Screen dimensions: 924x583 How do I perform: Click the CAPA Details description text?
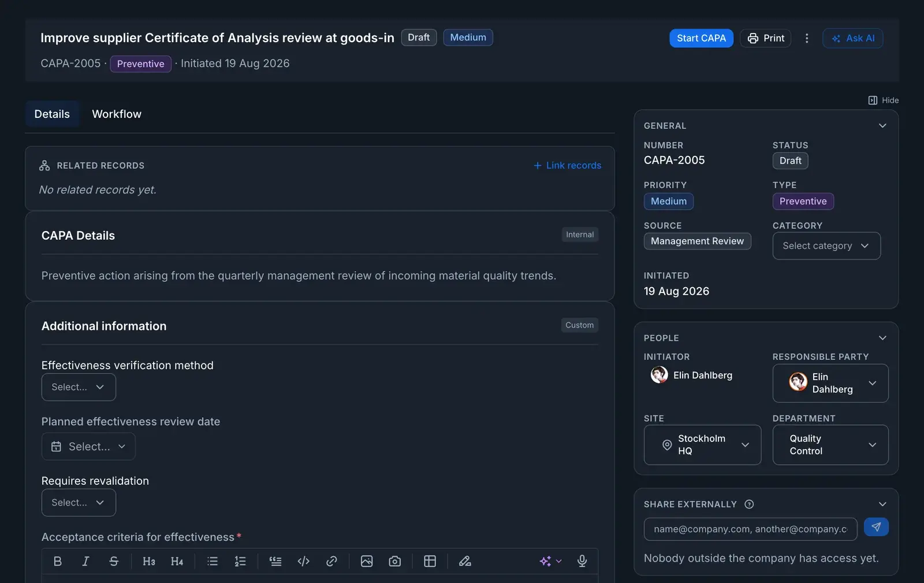click(x=299, y=276)
